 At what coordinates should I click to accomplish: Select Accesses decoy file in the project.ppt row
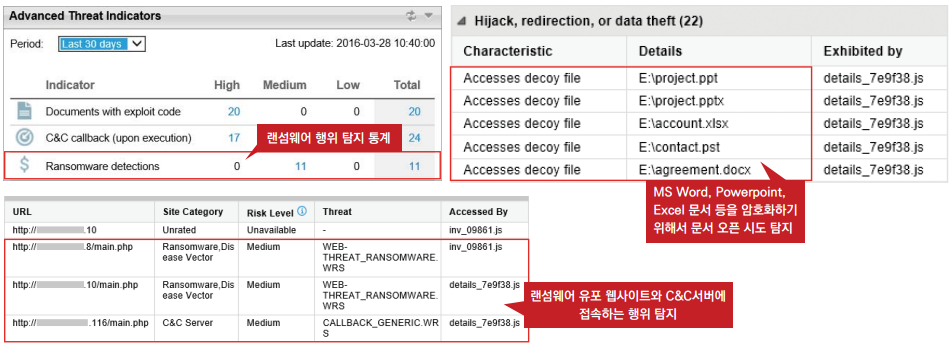(x=522, y=78)
